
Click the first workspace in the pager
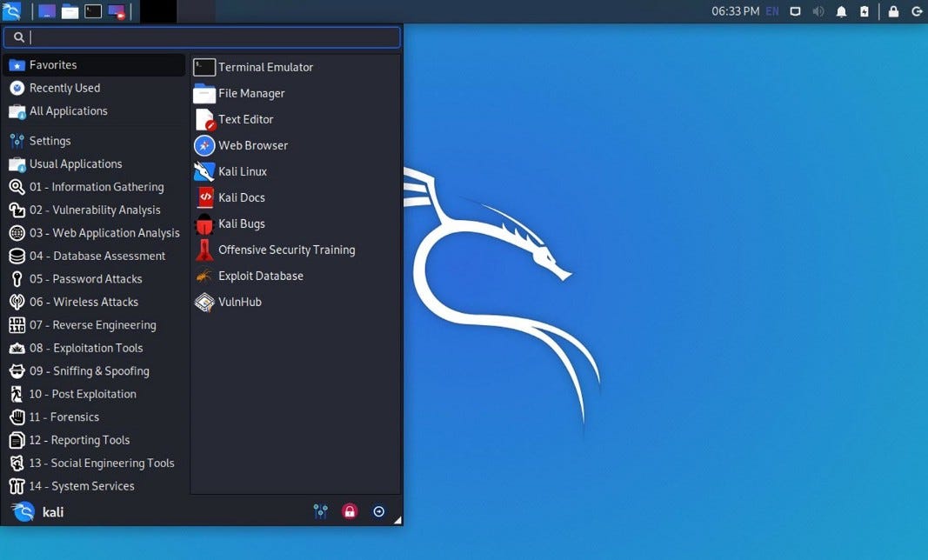(x=158, y=11)
